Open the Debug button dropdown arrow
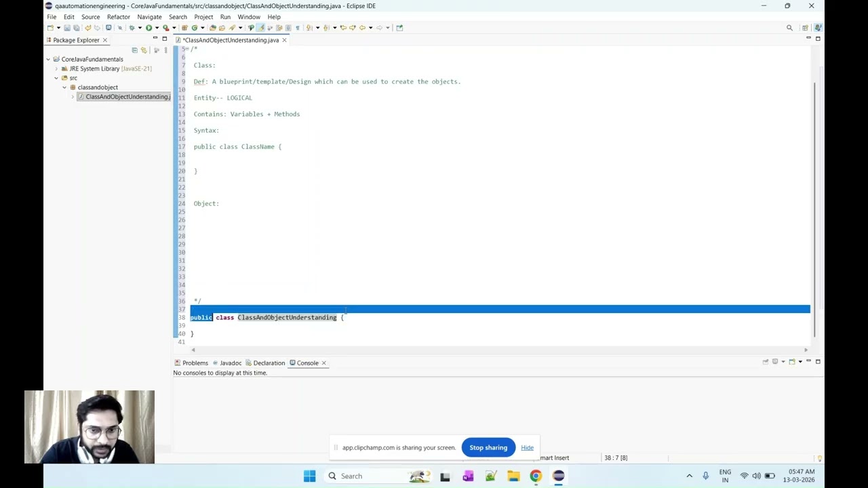The height and width of the screenshot is (488, 868). coord(140,28)
